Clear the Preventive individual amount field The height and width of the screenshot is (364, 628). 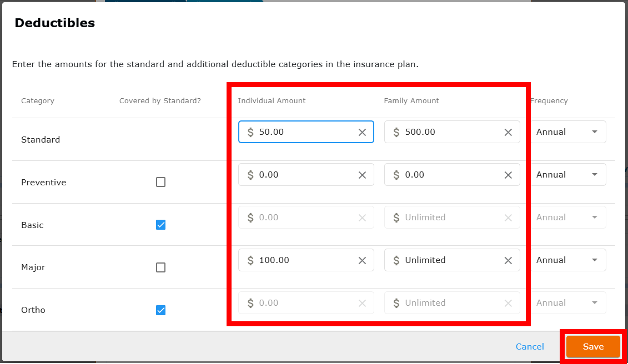click(362, 175)
